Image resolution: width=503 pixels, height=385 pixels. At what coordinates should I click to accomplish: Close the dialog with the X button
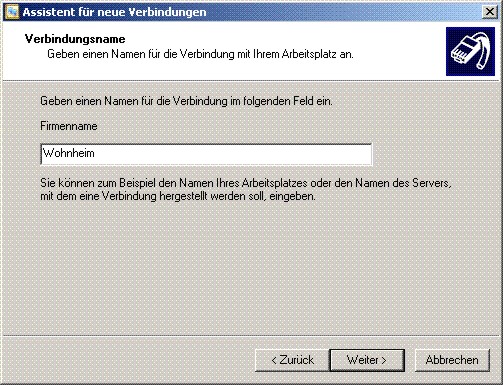coord(490,12)
